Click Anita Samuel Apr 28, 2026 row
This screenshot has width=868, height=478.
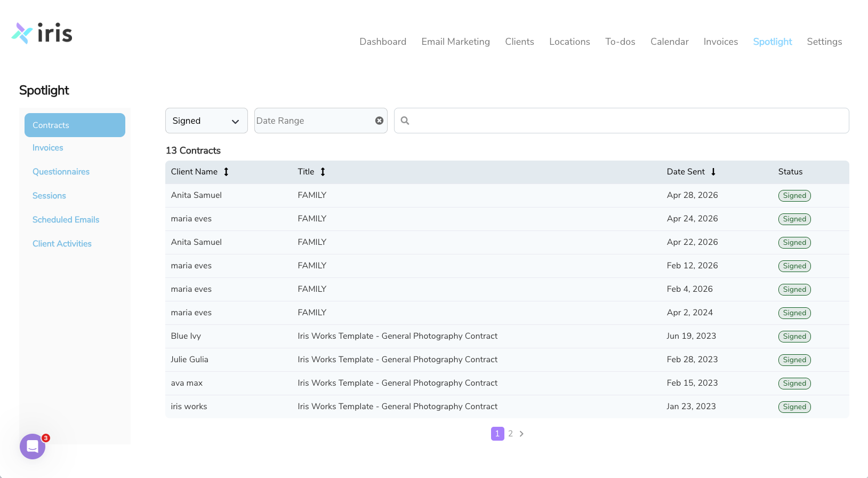click(x=507, y=195)
